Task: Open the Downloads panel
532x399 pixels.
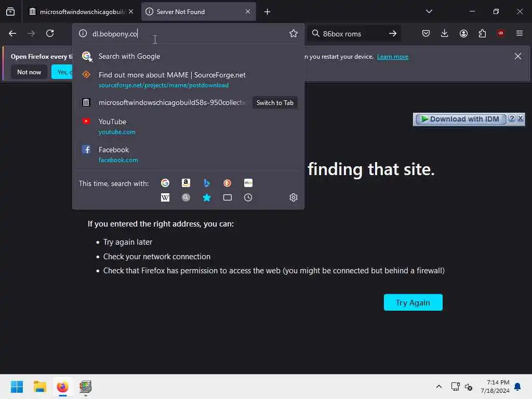Action: click(445, 33)
